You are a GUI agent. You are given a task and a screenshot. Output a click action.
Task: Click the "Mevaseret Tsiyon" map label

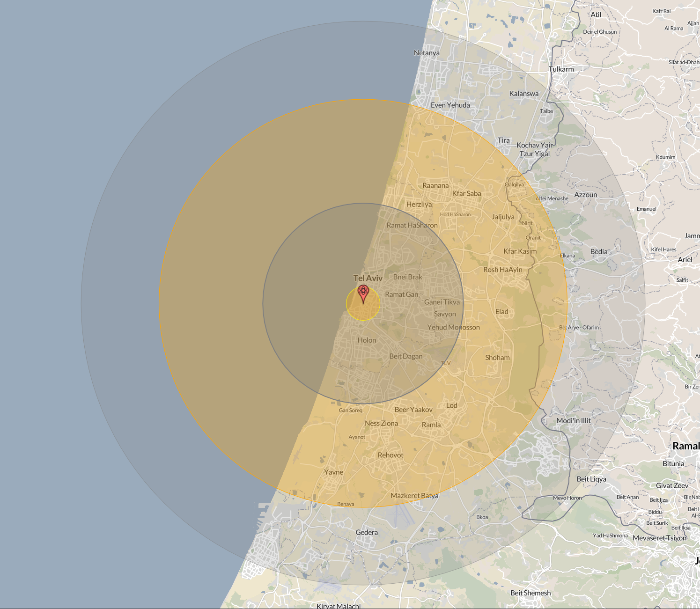point(660,538)
